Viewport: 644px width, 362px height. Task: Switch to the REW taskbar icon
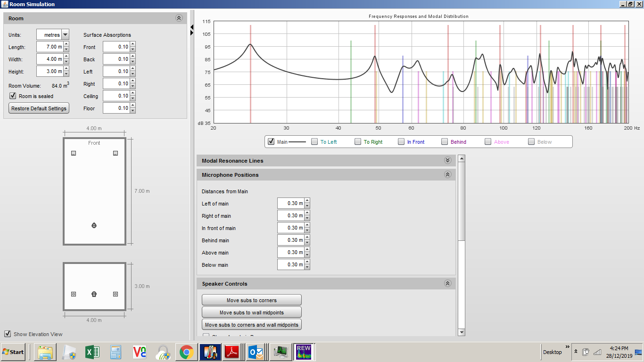point(304,352)
